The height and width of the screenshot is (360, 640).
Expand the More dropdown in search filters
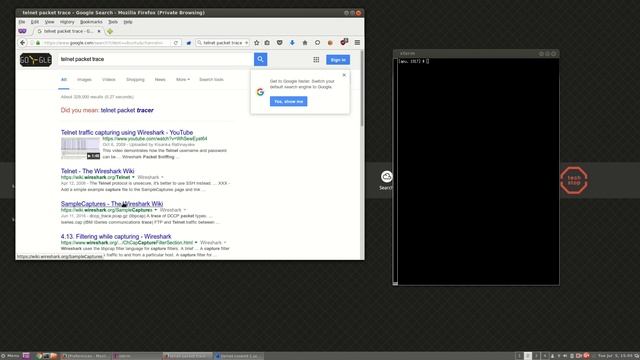[x=183, y=80]
